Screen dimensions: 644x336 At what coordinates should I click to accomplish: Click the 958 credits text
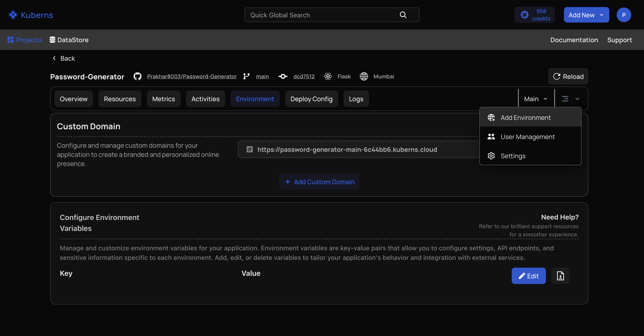coord(541,15)
